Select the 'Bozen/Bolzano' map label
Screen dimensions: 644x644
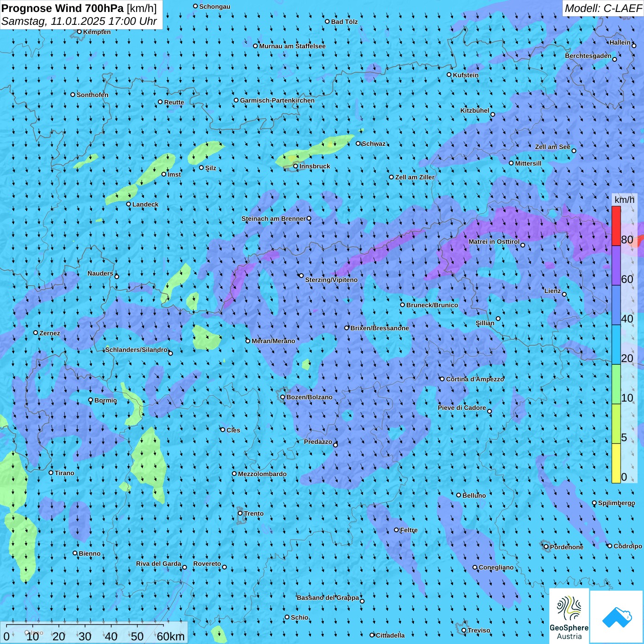pos(309,397)
